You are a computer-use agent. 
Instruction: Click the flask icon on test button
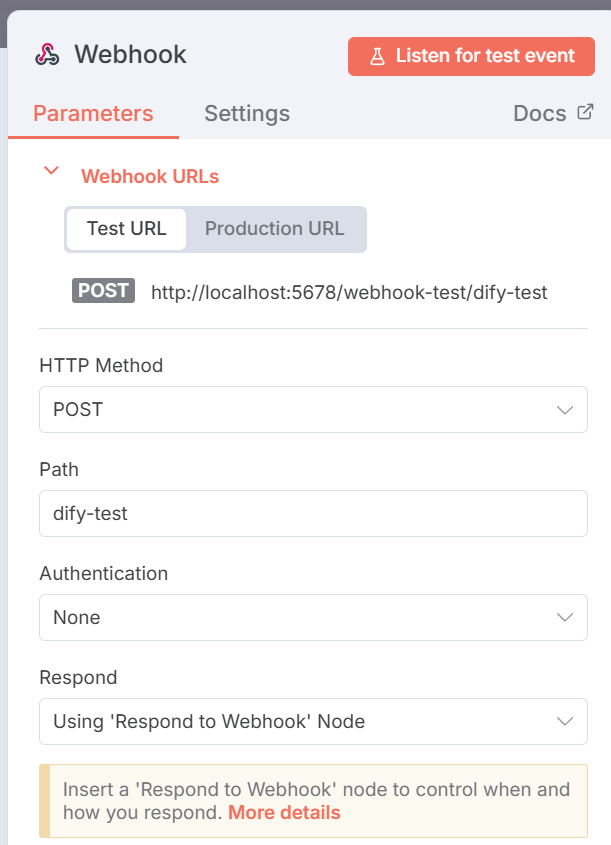pos(377,56)
